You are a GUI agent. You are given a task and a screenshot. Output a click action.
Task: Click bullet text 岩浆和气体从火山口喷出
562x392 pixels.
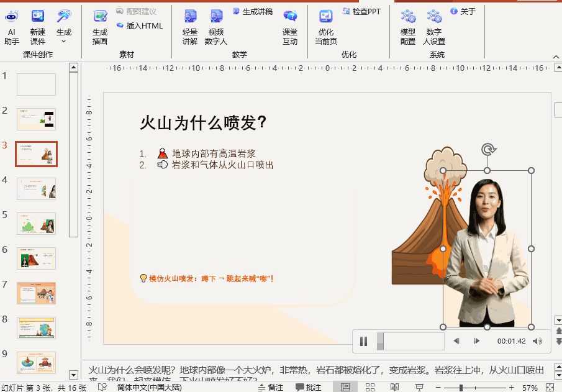coord(222,165)
